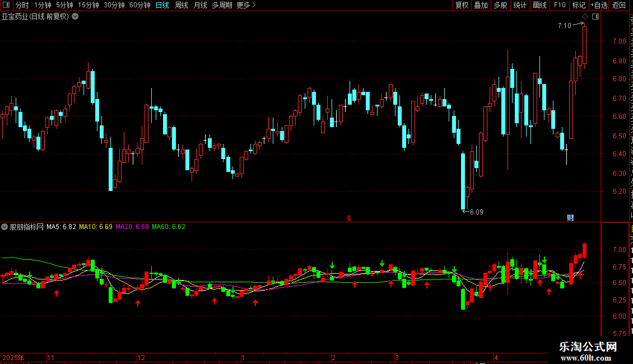Open the 画线 drawing tools

click(539, 5)
